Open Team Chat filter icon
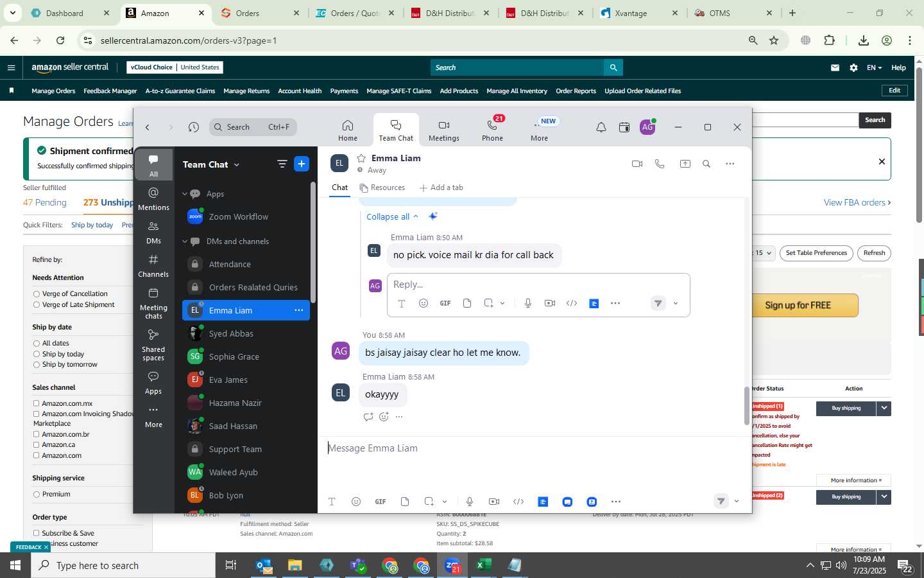The width and height of the screenshot is (924, 578). coord(282,164)
